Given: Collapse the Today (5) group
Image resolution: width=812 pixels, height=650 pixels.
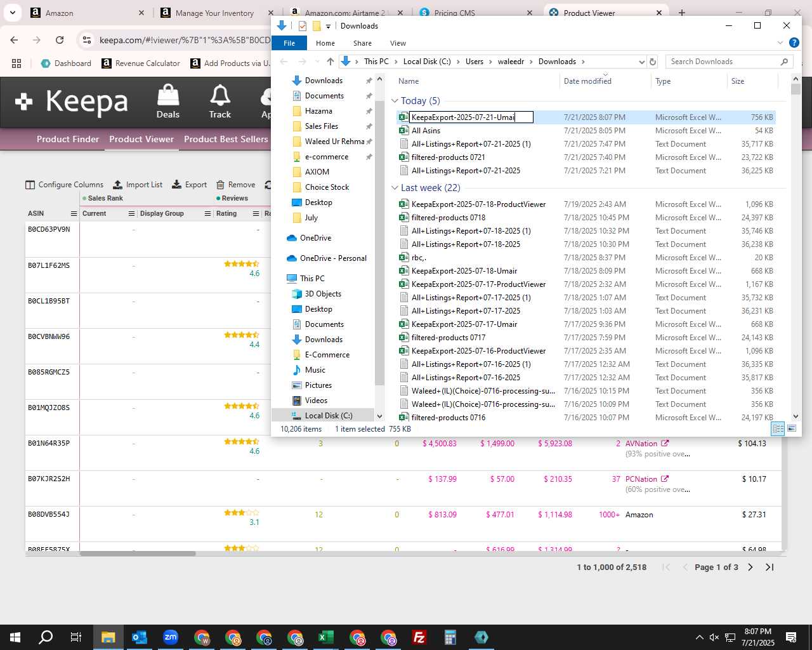Looking at the screenshot, I should click(395, 101).
